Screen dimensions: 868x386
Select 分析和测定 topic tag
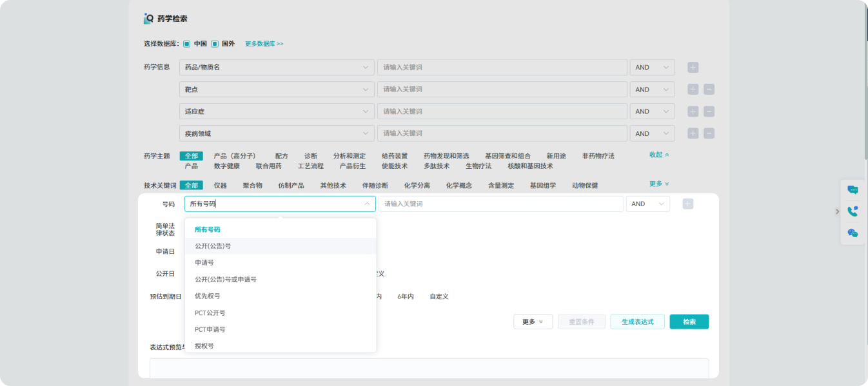(x=350, y=156)
